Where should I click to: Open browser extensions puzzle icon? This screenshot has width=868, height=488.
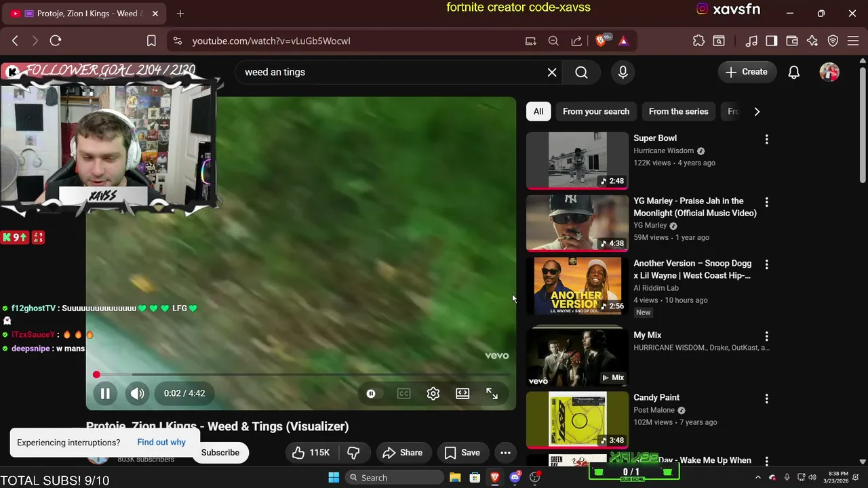click(698, 41)
